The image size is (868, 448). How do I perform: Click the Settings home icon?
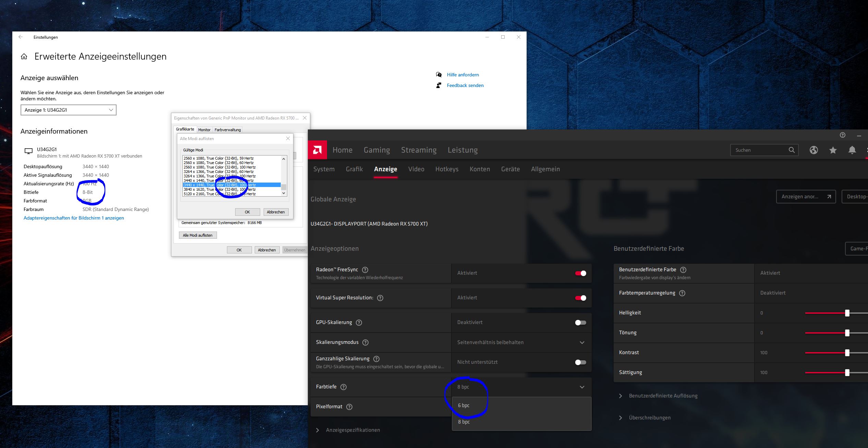tap(24, 57)
